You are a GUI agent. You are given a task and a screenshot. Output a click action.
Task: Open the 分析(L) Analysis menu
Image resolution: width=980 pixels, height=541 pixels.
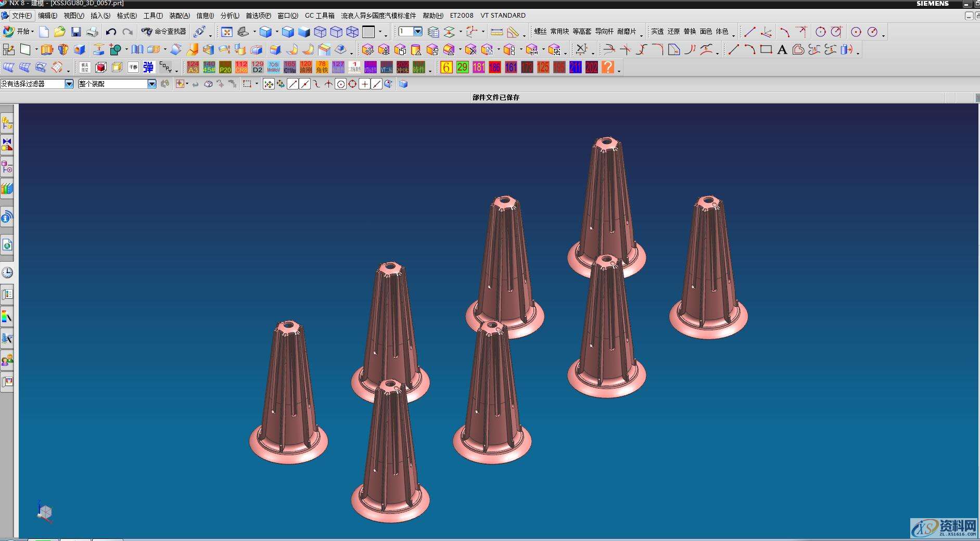(x=230, y=16)
